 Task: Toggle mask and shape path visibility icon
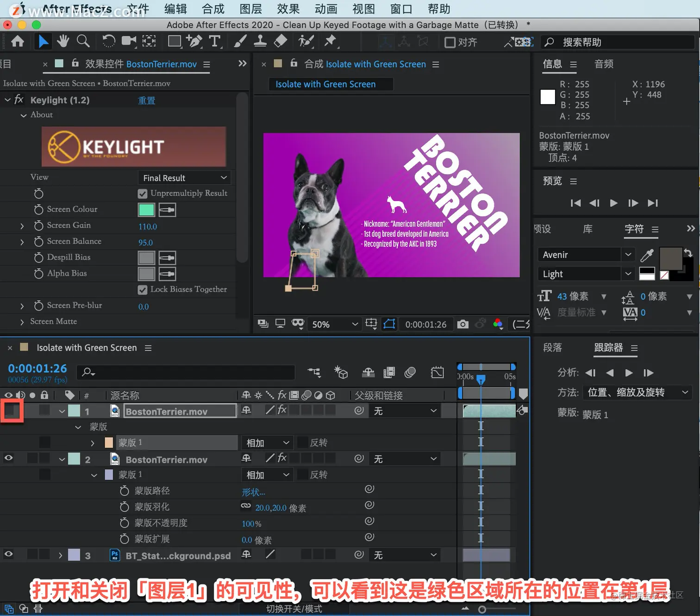(x=389, y=324)
